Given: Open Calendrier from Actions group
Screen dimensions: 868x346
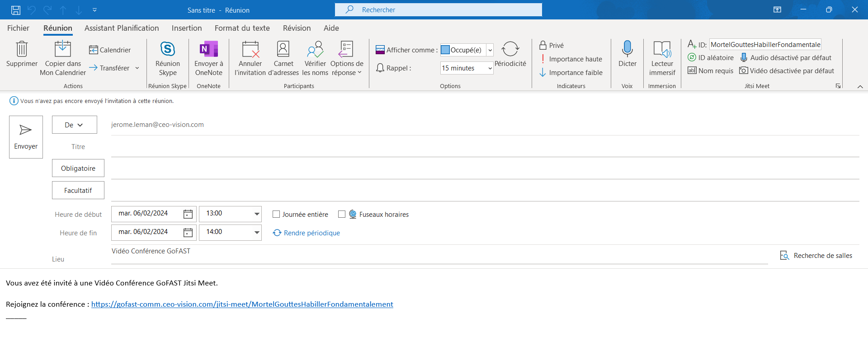Looking at the screenshot, I should 110,50.
